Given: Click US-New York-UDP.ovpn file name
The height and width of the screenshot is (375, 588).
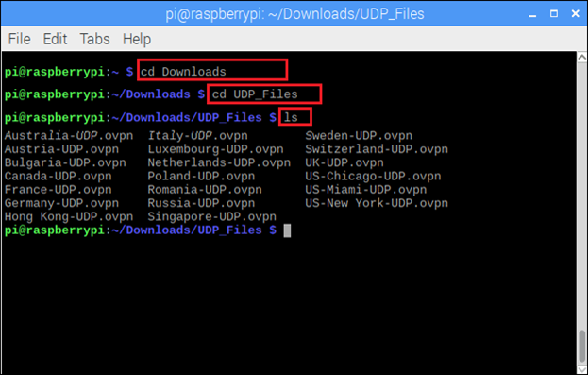Looking at the screenshot, I should 377,203.
